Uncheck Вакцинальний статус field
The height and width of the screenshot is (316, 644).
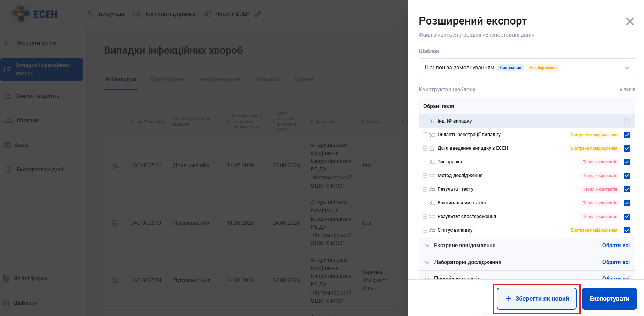coord(627,203)
